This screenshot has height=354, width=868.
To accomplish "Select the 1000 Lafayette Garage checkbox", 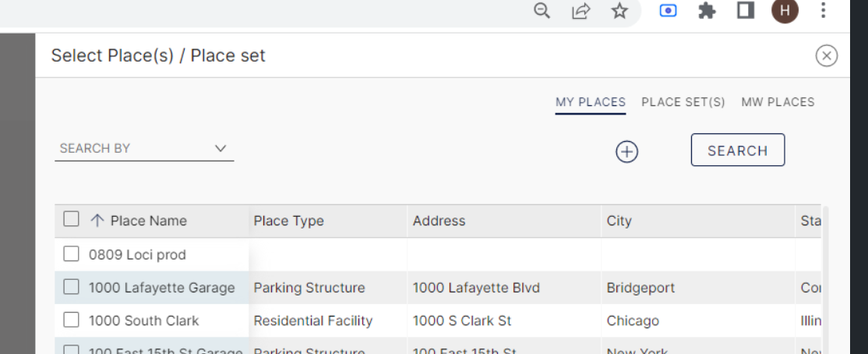I will pos(71,287).
